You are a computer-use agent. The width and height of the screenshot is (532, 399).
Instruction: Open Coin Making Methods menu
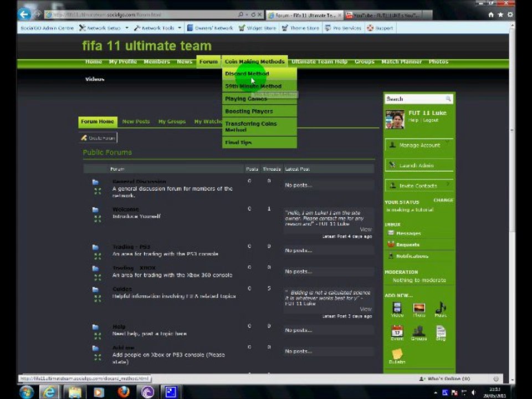point(254,62)
